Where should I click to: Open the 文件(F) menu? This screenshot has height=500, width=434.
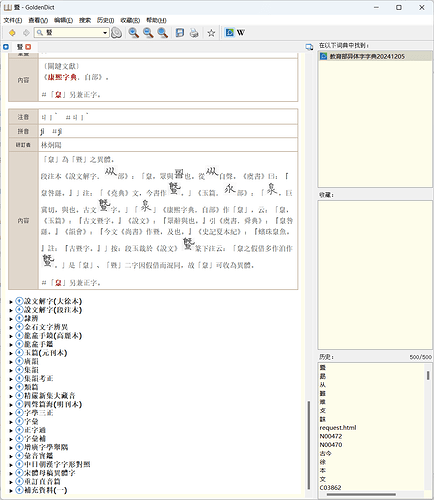tap(13, 20)
